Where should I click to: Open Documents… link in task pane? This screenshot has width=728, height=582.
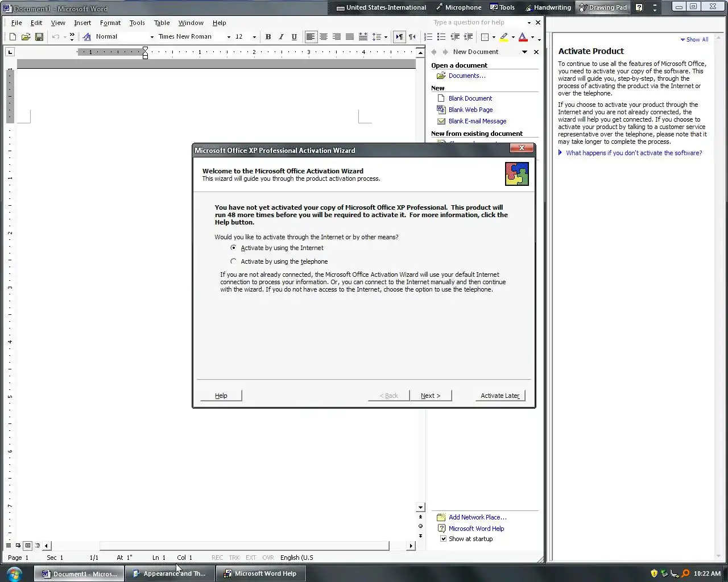tap(467, 76)
